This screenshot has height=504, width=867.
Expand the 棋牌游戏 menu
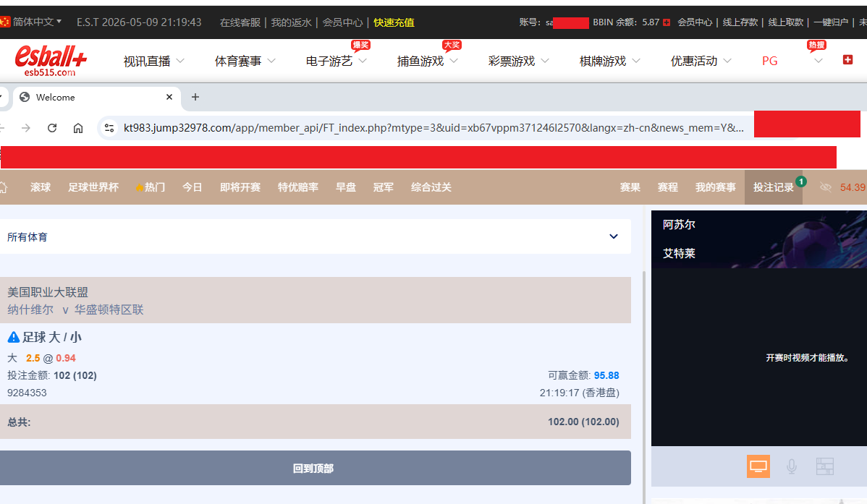pos(610,61)
